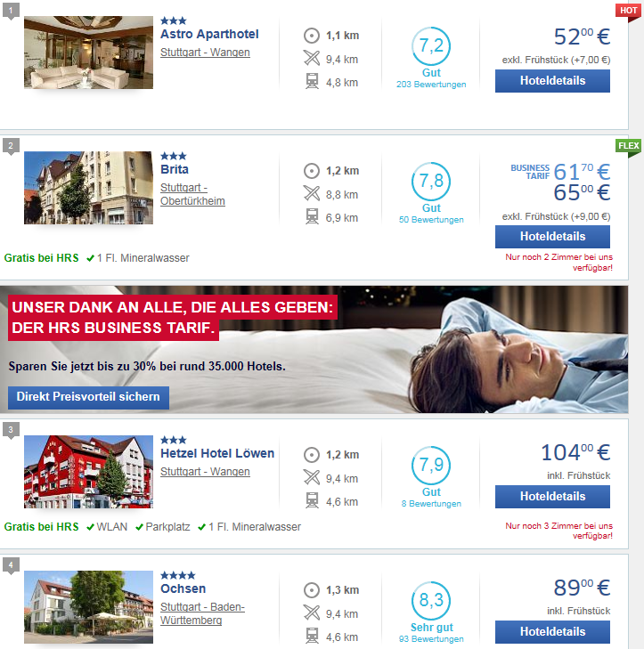This screenshot has height=649, width=644.
Task: Click the HOT badge on Astro Aparthotel
Action: pos(628,12)
